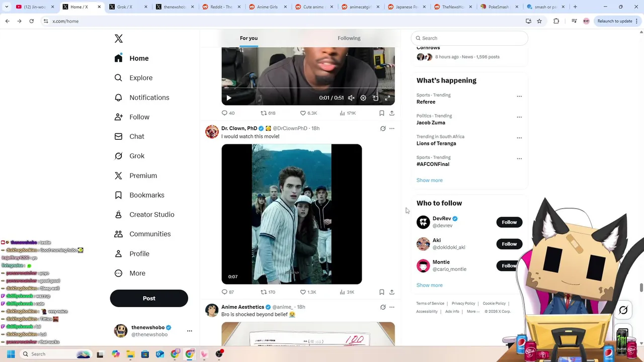Toggle picture-in-picture on top video
This screenshot has height=362, width=644.
[x=375, y=98]
